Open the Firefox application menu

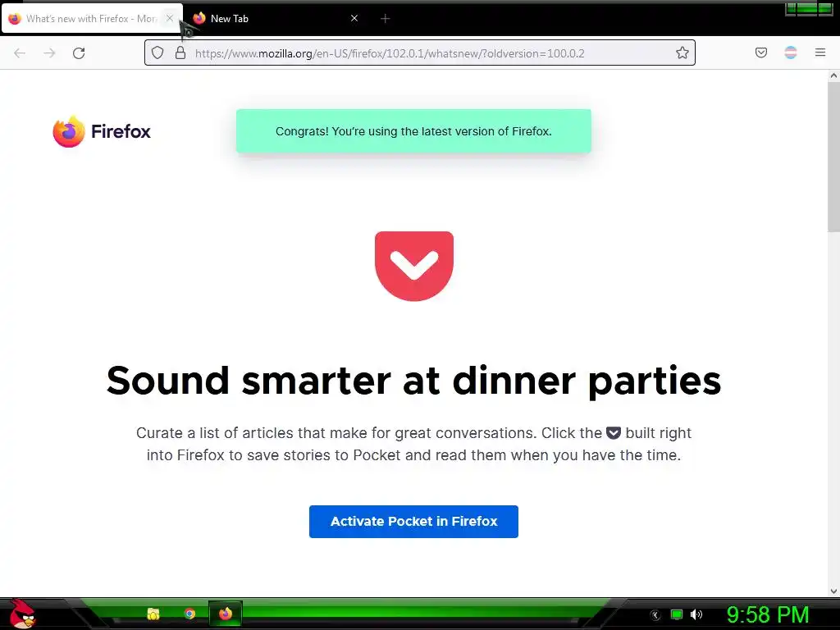click(820, 52)
